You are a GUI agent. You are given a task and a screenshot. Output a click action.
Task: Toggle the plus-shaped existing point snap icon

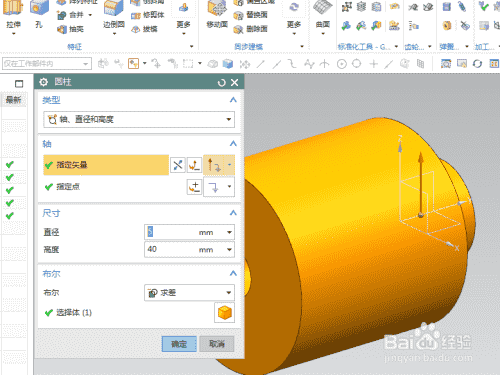[373, 63]
